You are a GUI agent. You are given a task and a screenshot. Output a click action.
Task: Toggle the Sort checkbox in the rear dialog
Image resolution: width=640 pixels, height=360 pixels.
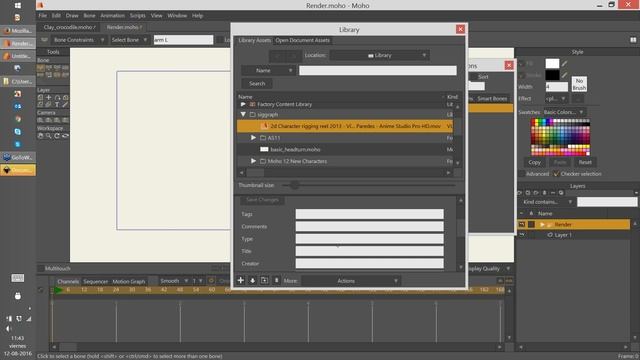pos(473,77)
